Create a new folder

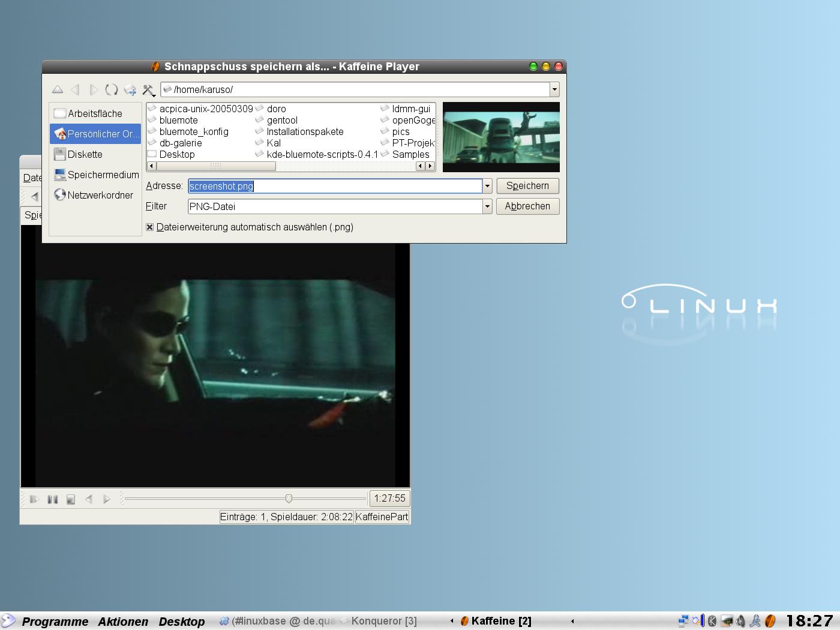tap(130, 89)
